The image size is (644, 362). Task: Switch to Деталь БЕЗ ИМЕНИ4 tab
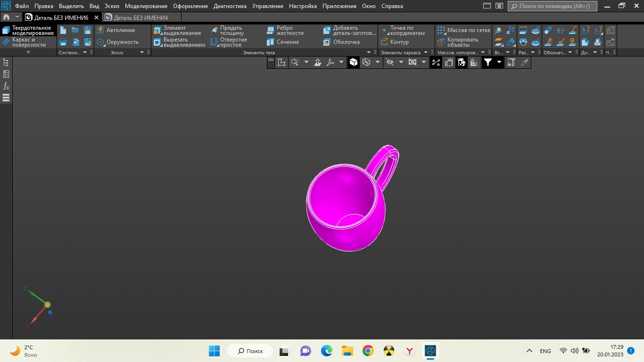(140, 17)
